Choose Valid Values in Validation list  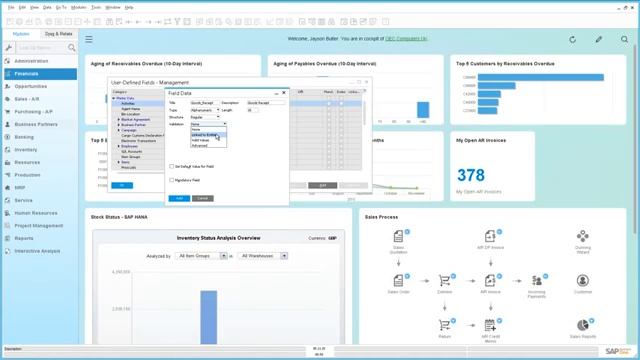pyautogui.click(x=208, y=140)
